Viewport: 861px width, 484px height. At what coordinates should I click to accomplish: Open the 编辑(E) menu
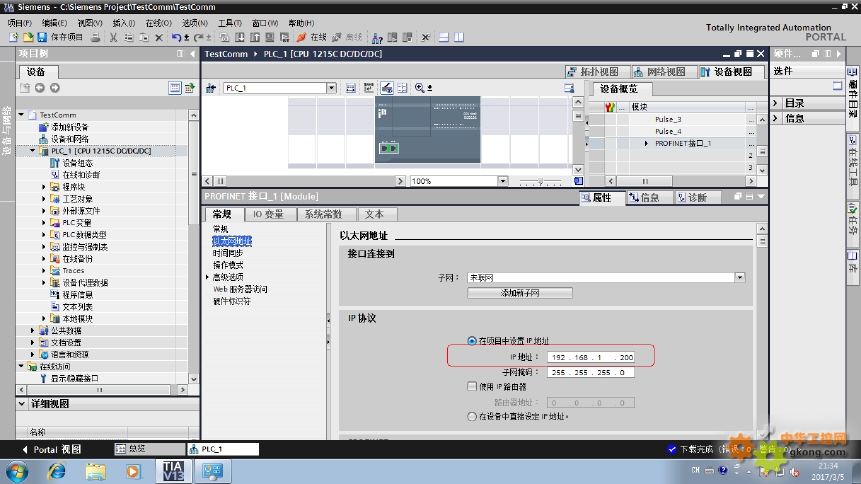(54, 23)
